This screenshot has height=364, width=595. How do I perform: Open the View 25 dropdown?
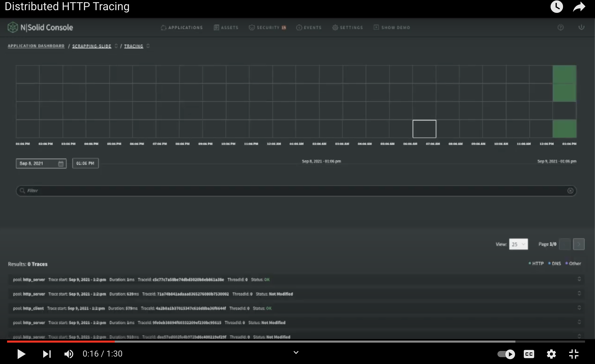[x=518, y=244]
